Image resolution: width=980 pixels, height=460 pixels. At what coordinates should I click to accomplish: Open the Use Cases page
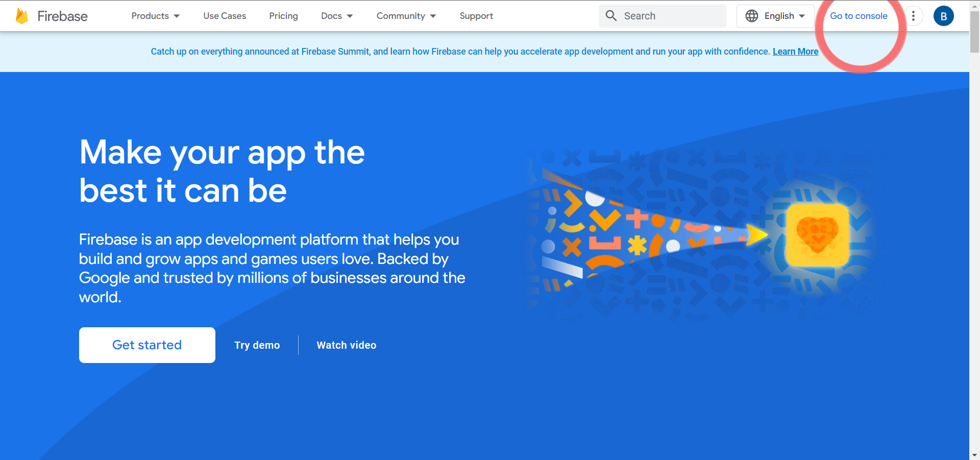[225, 16]
